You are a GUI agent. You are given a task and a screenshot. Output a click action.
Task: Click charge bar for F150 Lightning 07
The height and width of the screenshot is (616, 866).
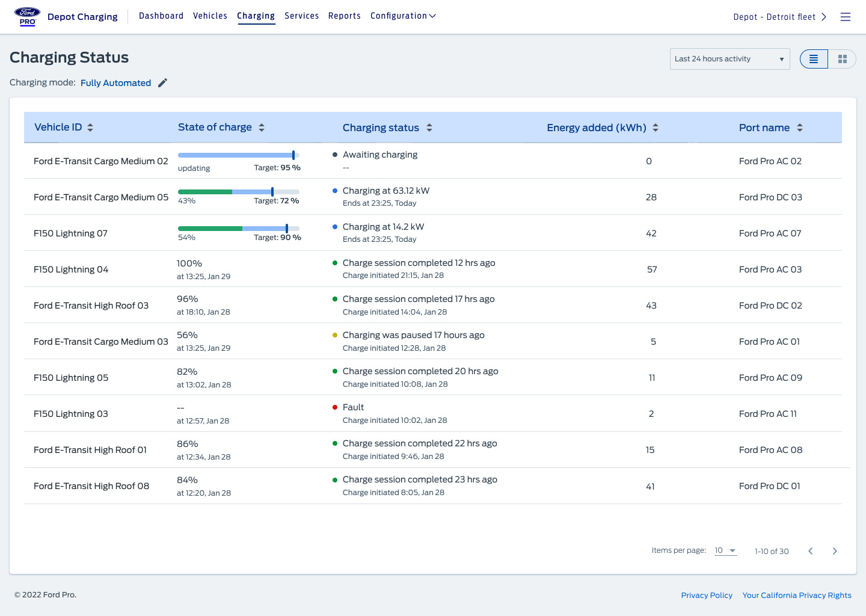[x=239, y=228]
